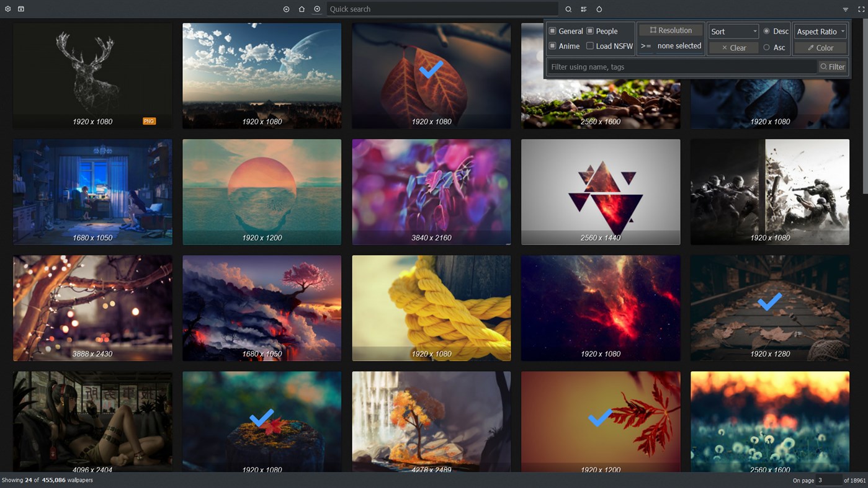Open the resolution 'none selected' dropdown

(x=679, y=45)
